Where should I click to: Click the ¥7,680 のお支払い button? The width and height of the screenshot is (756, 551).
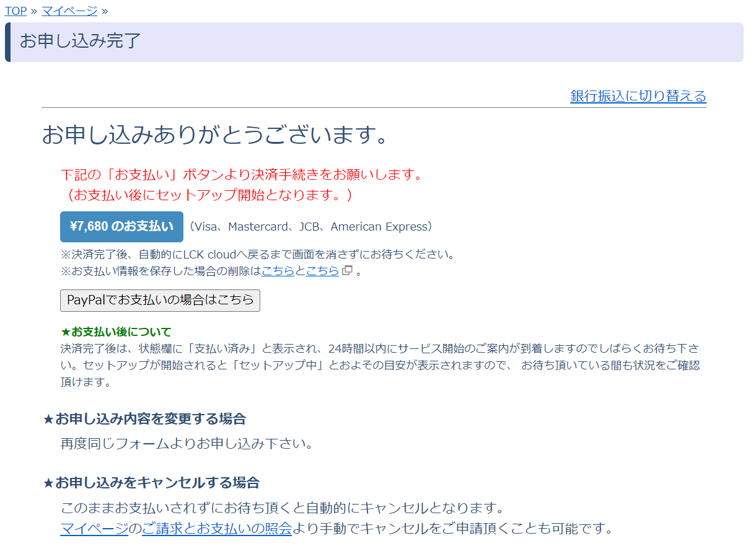[121, 227]
